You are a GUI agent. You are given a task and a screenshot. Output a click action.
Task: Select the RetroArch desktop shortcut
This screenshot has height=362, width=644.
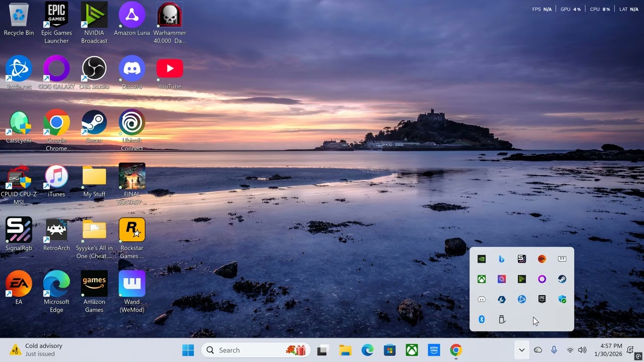click(x=56, y=235)
